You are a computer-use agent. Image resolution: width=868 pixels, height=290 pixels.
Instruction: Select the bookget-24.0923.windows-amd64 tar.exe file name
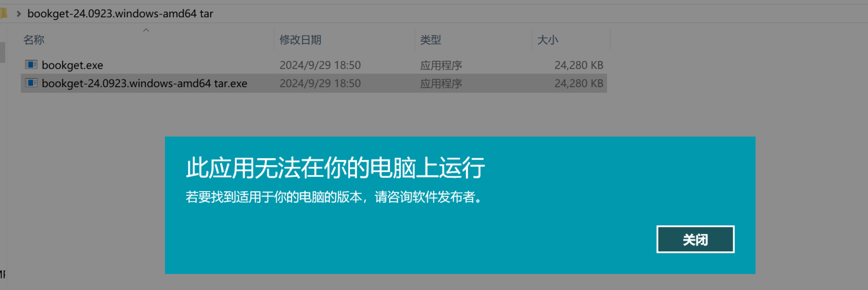(144, 83)
